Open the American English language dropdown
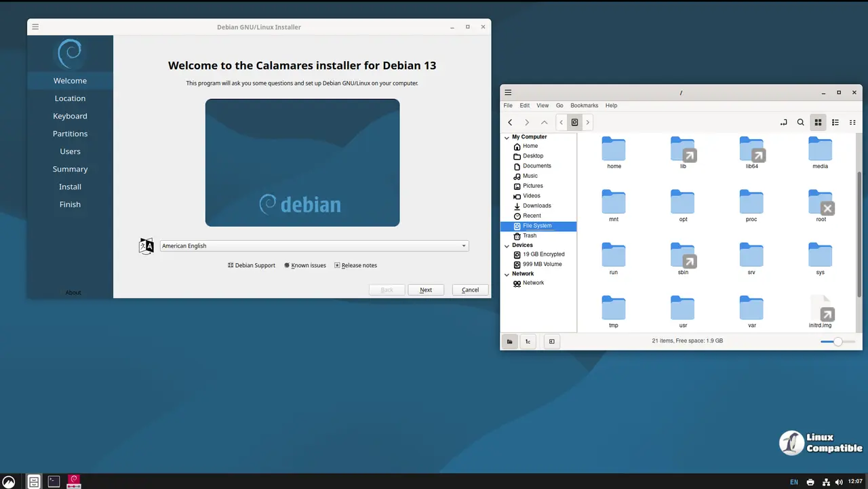 313,246
